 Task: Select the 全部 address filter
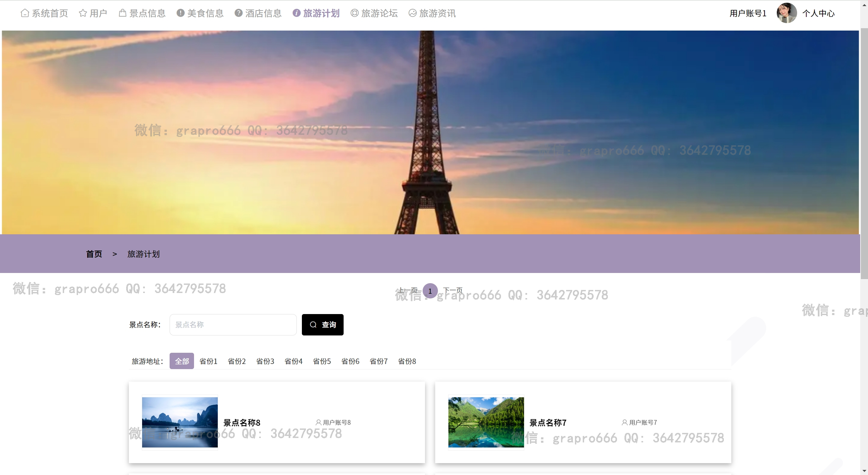[182, 361]
